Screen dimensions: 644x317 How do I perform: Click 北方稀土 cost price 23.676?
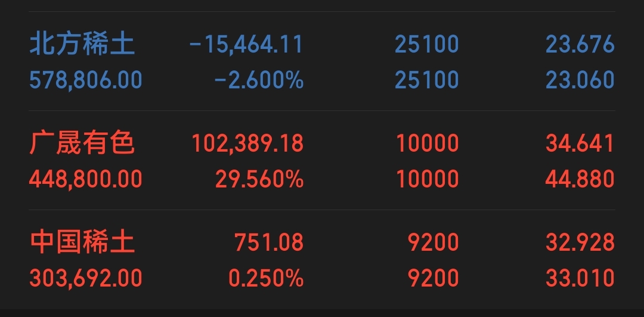[x=580, y=44]
